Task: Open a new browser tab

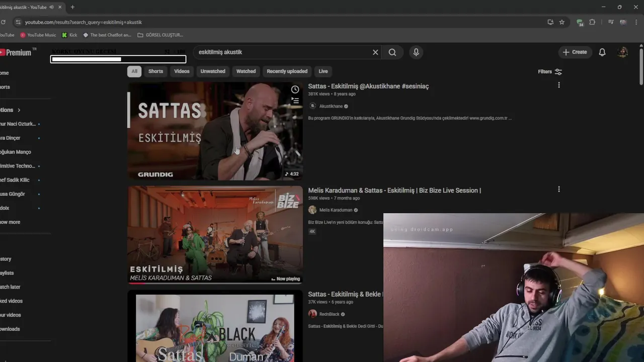Action: pyautogui.click(x=72, y=7)
